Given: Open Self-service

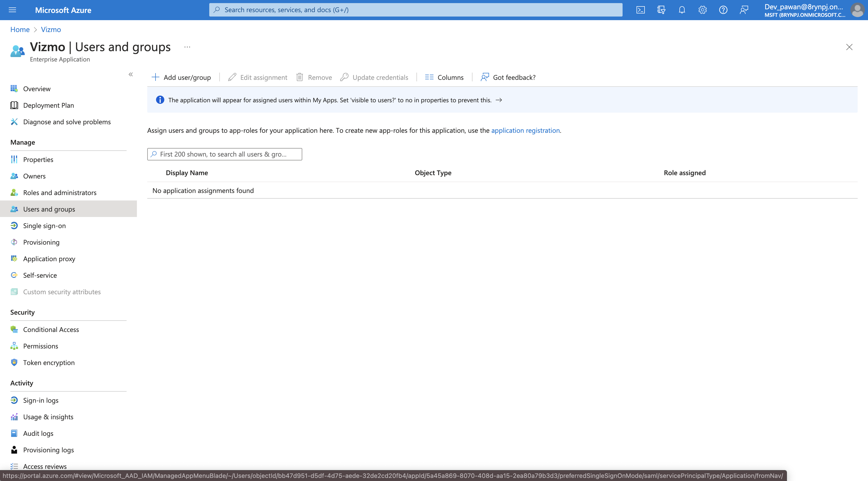Looking at the screenshot, I should point(68,275).
